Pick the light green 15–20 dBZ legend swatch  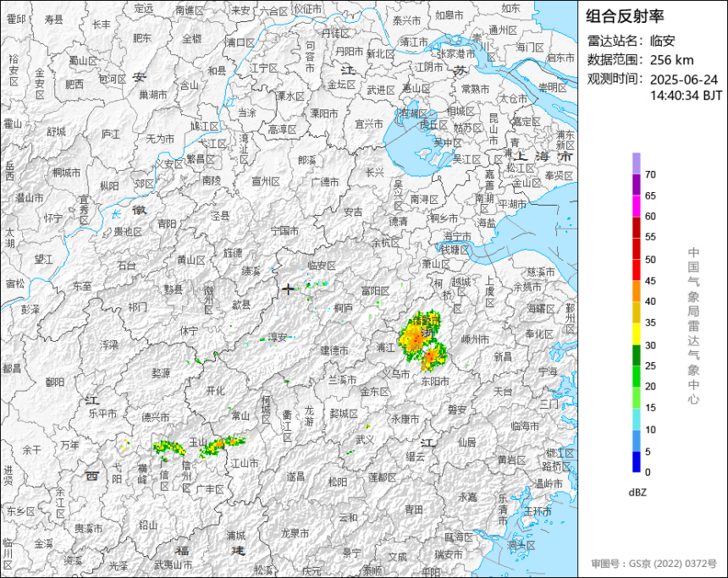pyautogui.click(x=636, y=398)
